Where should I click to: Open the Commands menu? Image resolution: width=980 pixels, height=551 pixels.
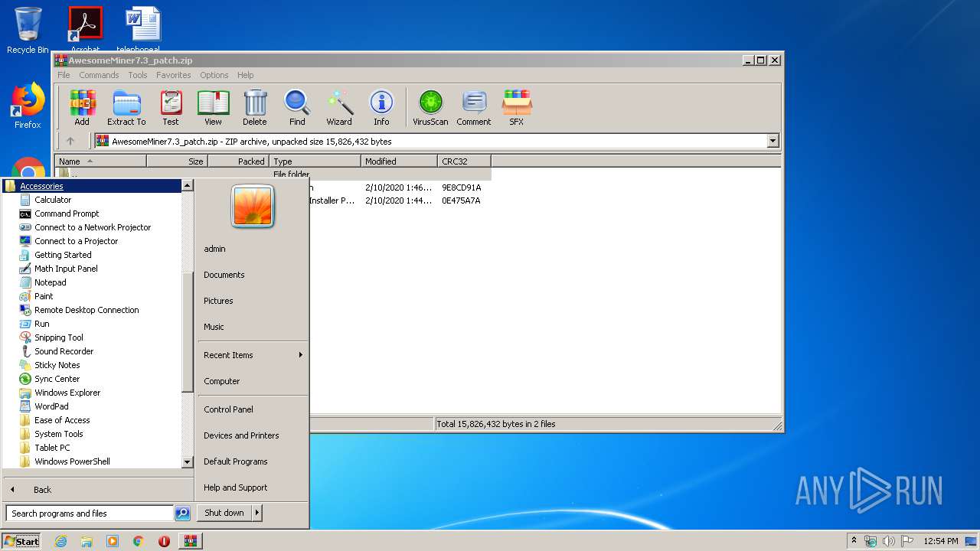[99, 75]
